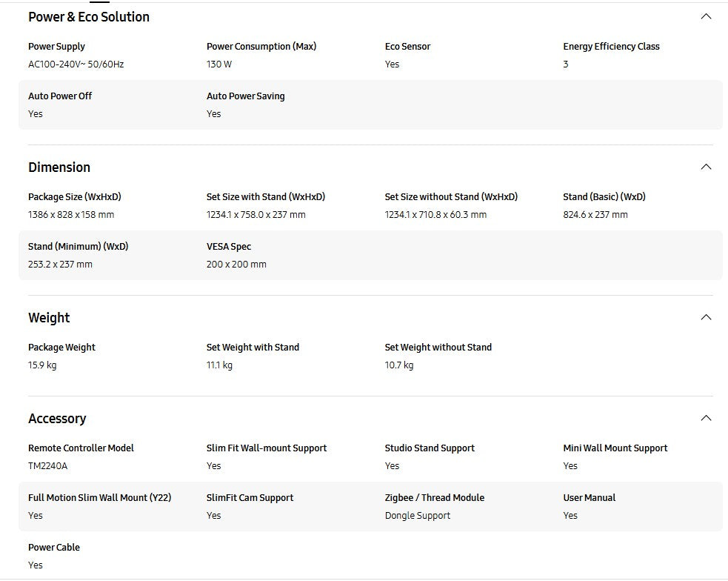Click the Zigbee / Thread Module label
The width and height of the screenshot is (728, 581).
(x=435, y=498)
